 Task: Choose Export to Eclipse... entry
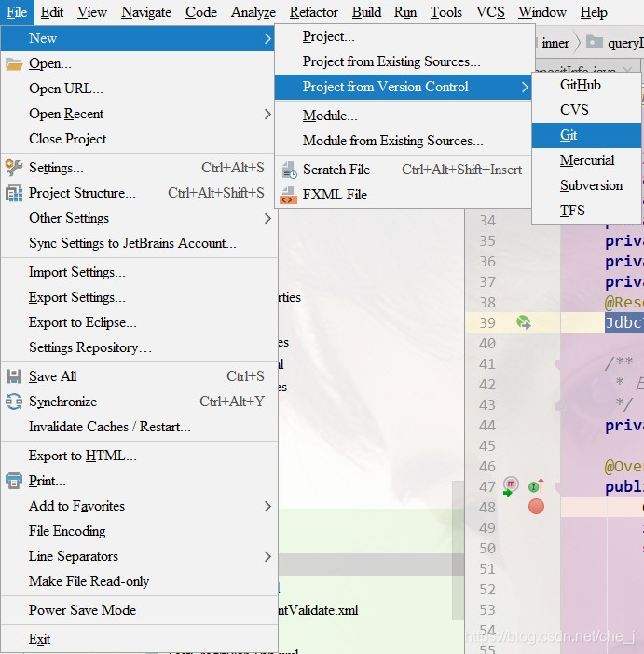coord(139,322)
